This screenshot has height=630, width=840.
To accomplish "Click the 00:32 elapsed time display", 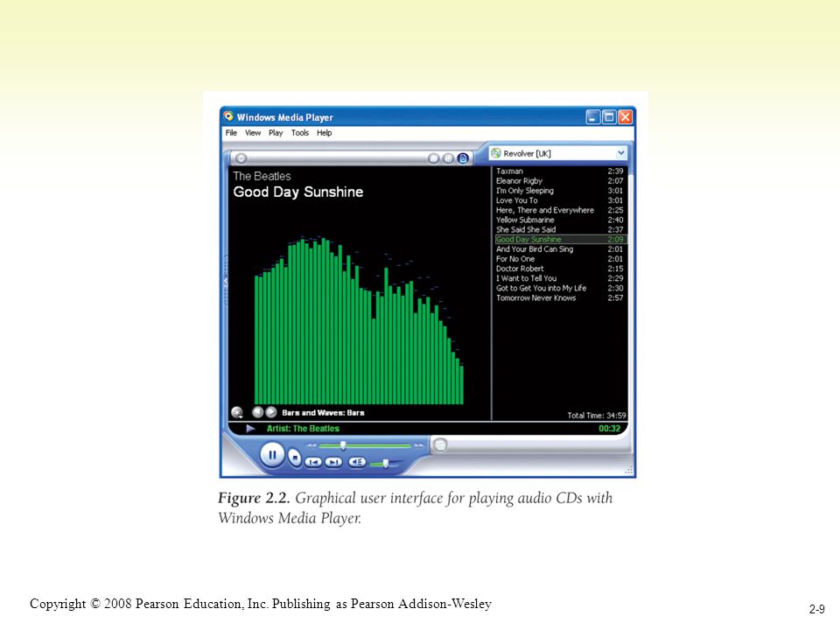I will pyautogui.click(x=609, y=428).
